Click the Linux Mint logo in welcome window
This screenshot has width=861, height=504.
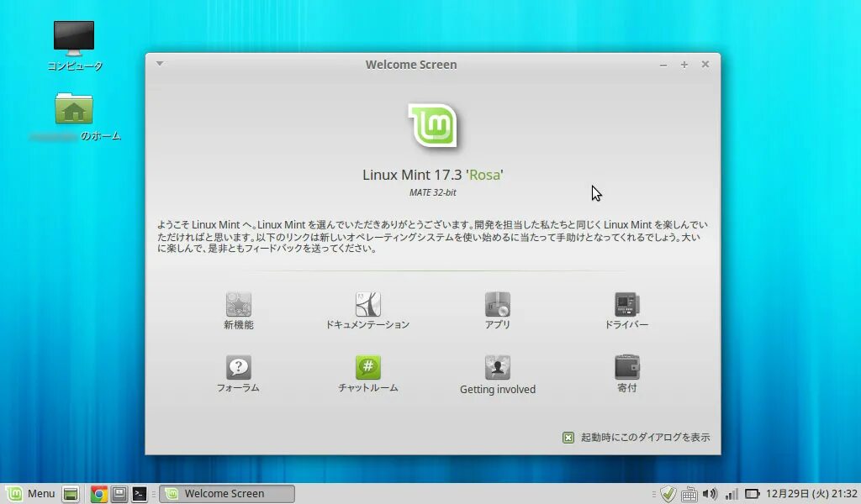pyautogui.click(x=433, y=126)
